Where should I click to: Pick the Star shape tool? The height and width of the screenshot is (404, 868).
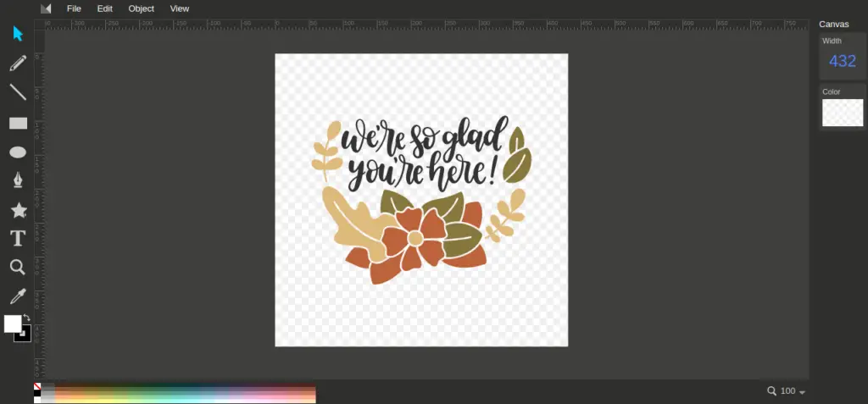pos(18,210)
